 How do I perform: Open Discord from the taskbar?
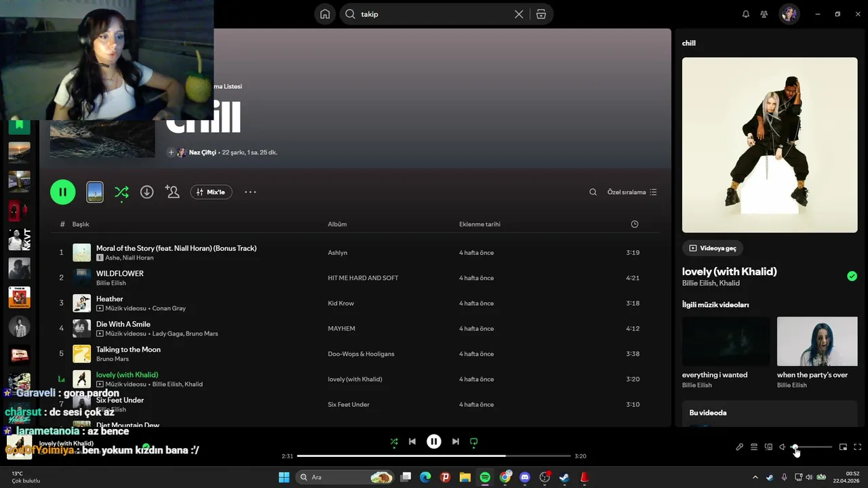point(524,477)
